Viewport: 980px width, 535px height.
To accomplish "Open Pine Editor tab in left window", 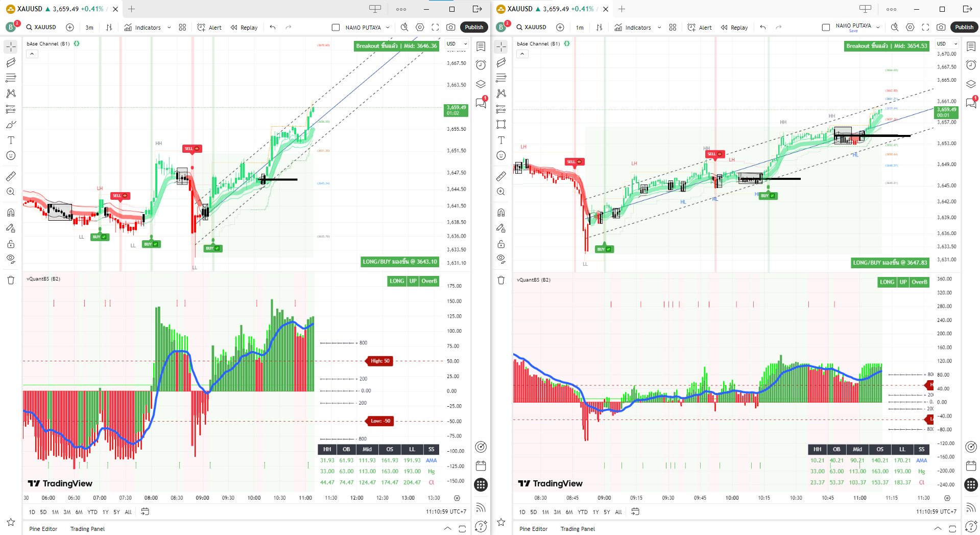I will point(43,529).
